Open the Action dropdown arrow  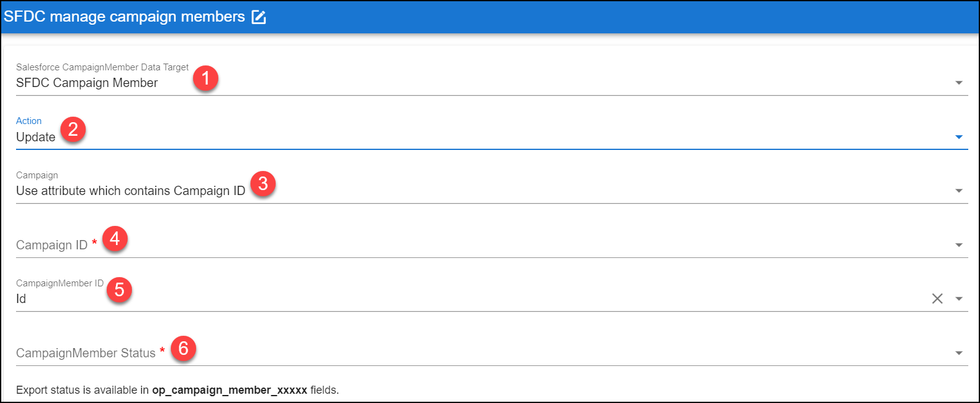pos(958,137)
